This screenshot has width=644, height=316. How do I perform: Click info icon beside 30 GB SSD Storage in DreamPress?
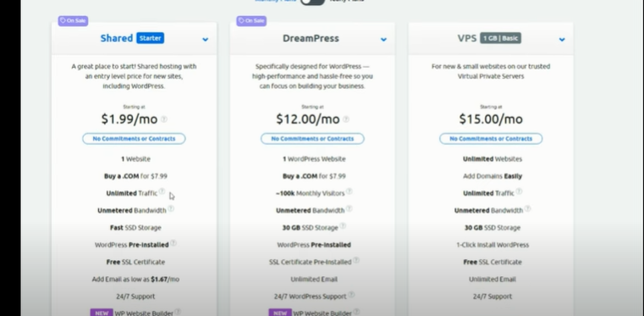[343, 225]
